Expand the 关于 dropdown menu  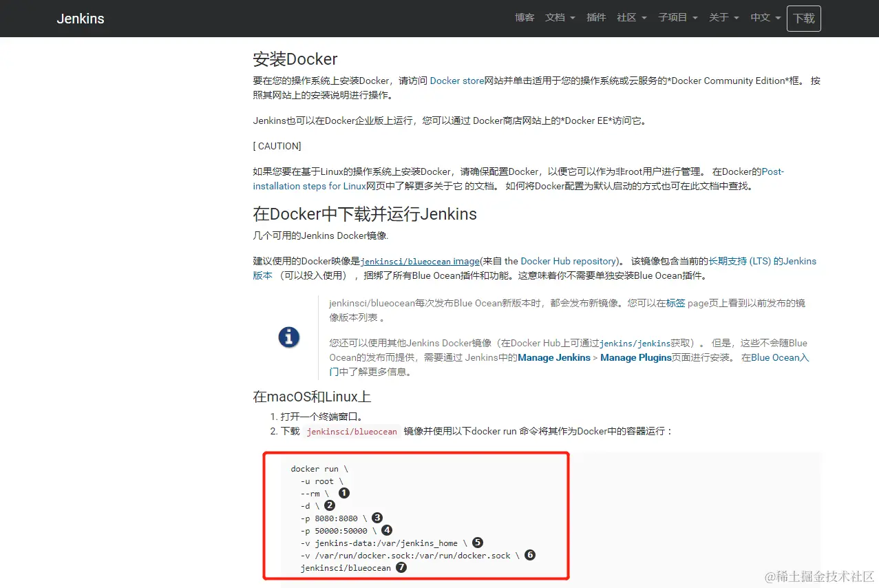(x=724, y=18)
